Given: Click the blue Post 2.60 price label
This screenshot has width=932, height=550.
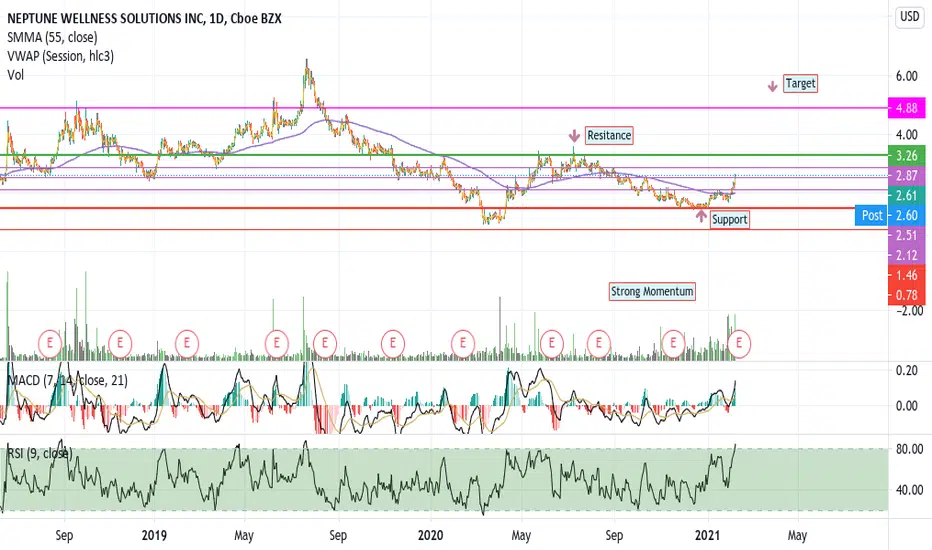Looking at the screenshot, I should (890, 215).
